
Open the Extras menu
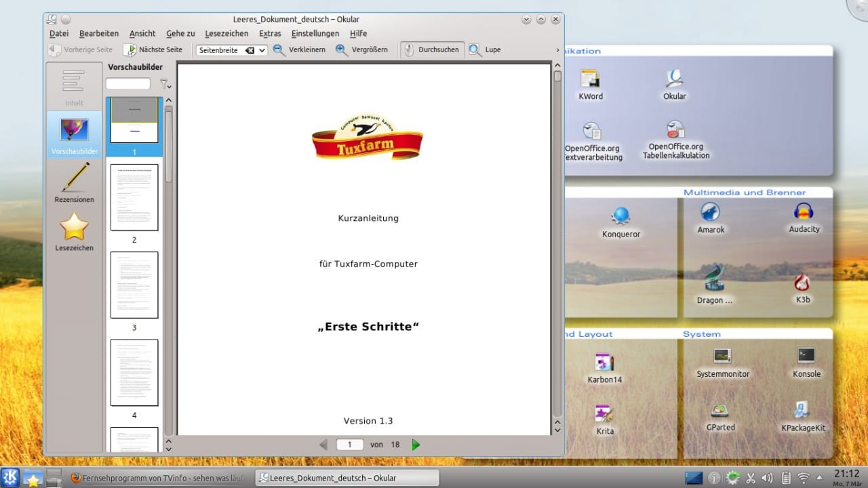tap(270, 33)
